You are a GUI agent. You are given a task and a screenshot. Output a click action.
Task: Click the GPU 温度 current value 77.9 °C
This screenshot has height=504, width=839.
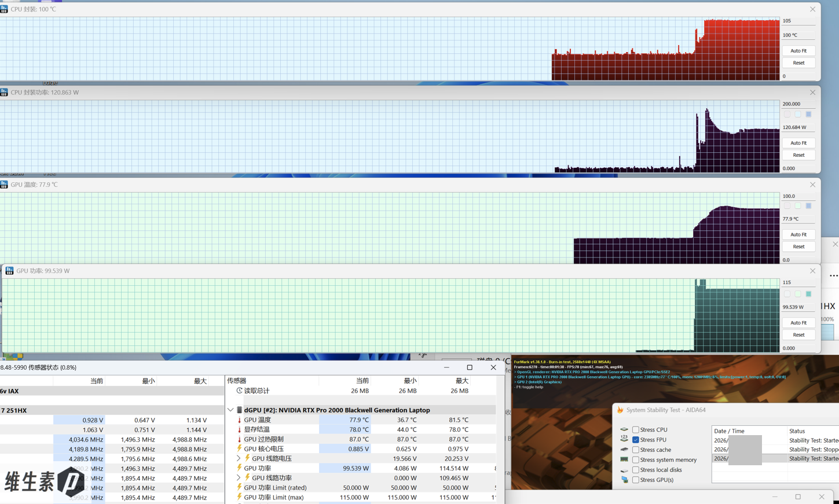(x=359, y=420)
